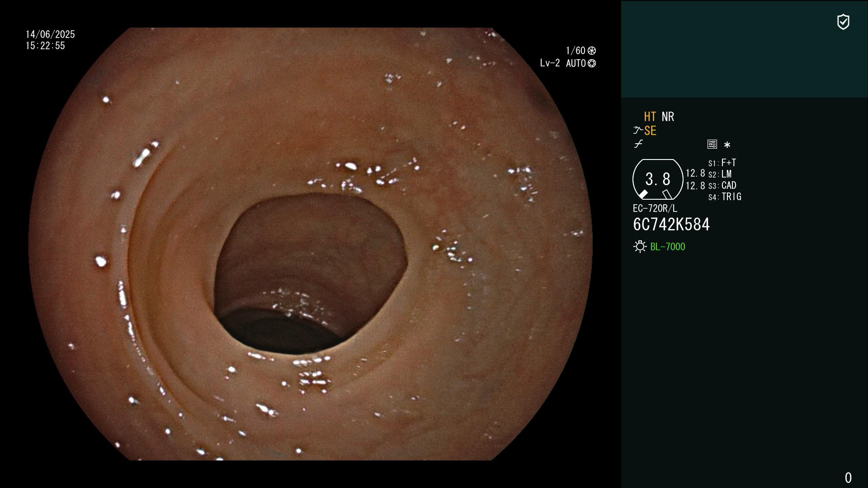Click the S2: LM switch assignment
Image resolution: width=868 pixels, height=488 pixels.
pos(720,174)
